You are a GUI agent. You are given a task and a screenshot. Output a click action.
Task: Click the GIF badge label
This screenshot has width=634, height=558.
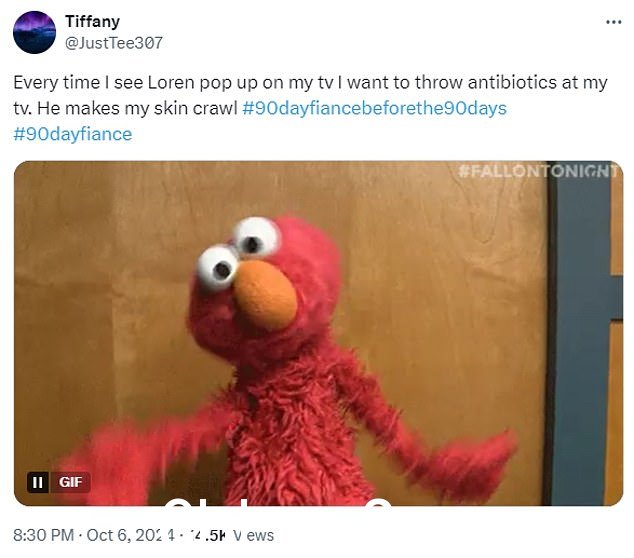(70, 482)
